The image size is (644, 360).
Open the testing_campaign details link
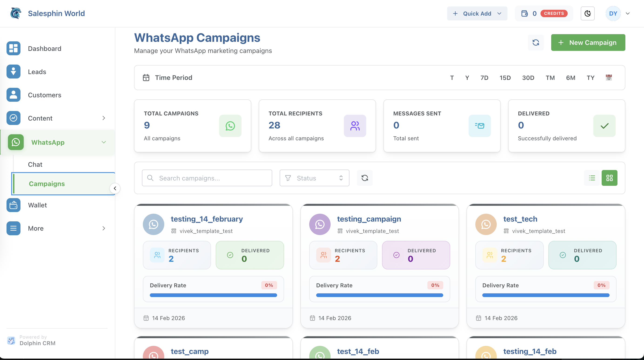click(369, 219)
